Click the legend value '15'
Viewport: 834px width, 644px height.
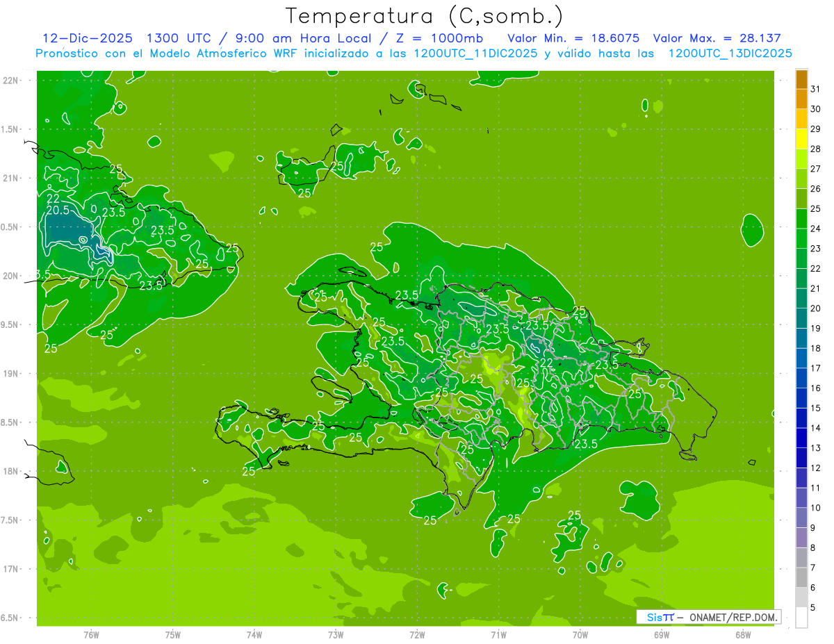click(816, 408)
